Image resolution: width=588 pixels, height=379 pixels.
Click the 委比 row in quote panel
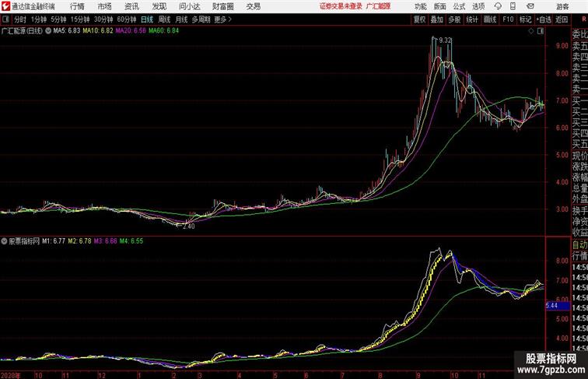click(579, 34)
